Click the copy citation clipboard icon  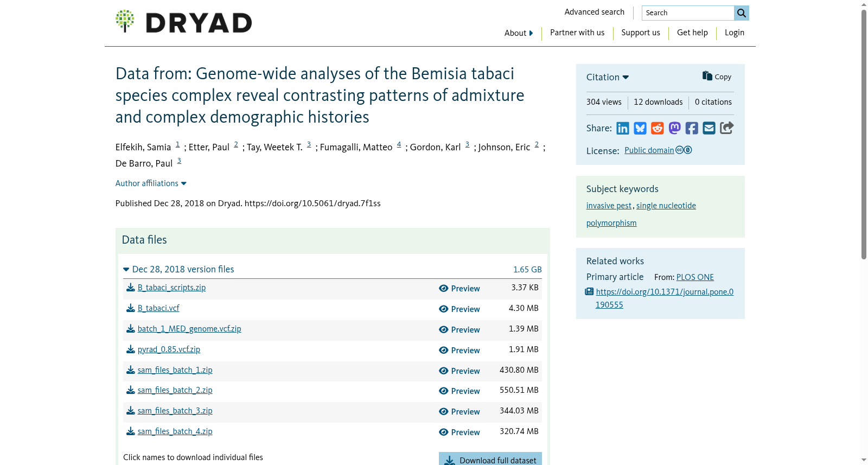point(707,76)
